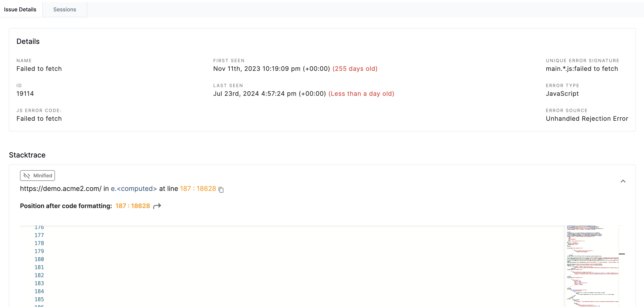Click line number 184 in code gutter

pos(39,291)
